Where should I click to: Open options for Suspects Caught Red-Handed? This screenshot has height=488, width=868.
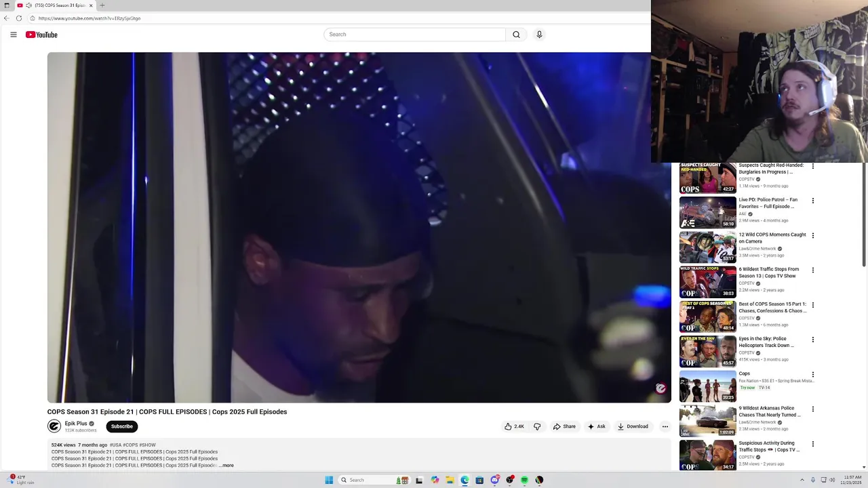pyautogui.click(x=813, y=166)
